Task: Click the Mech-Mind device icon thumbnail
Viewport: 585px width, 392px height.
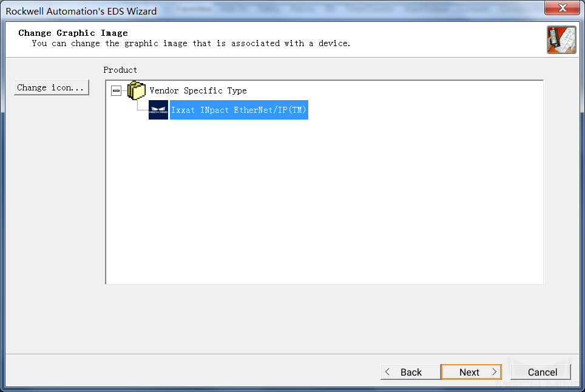Action: pyautogui.click(x=158, y=110)
